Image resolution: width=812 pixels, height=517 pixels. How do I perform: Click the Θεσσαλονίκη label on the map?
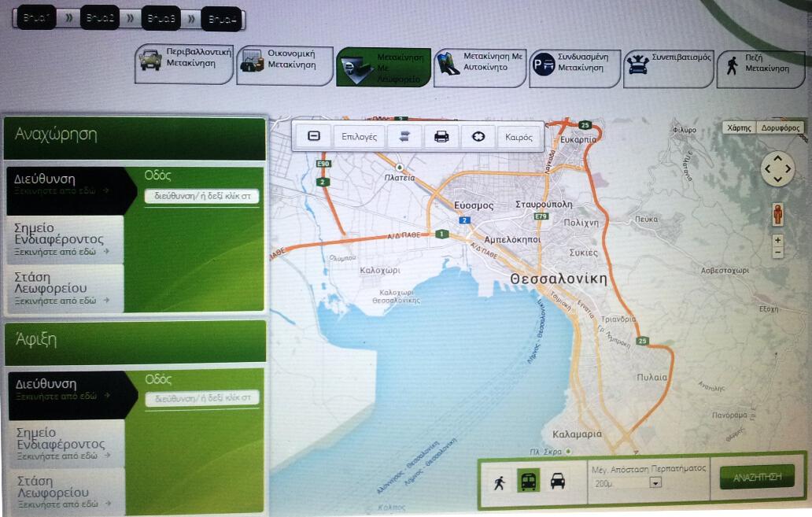tap(559, 279)
